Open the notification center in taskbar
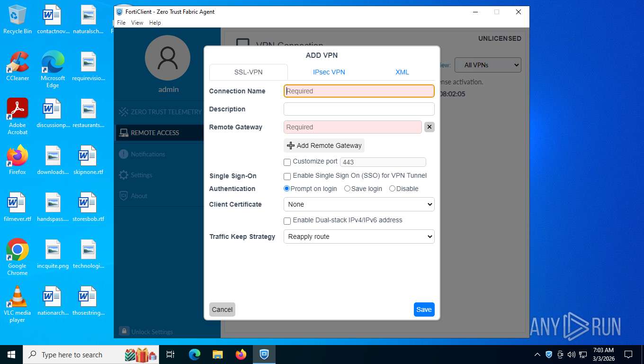Image resolution: width=644 pixels, height=364 pixels. click(628, 354)
